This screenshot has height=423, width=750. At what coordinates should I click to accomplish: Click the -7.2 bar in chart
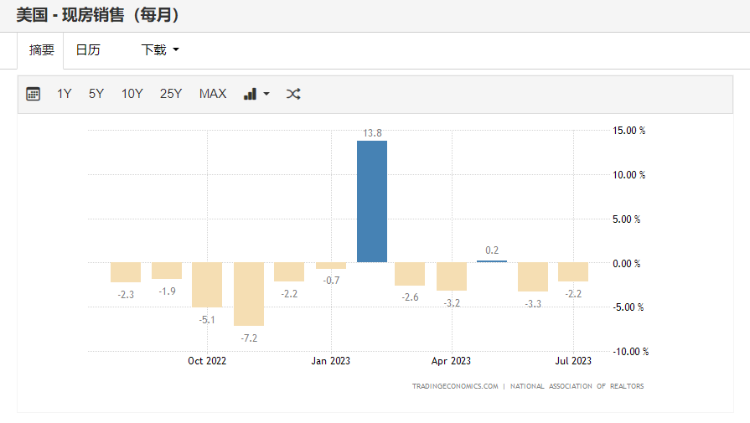click(x=249, y=294)
